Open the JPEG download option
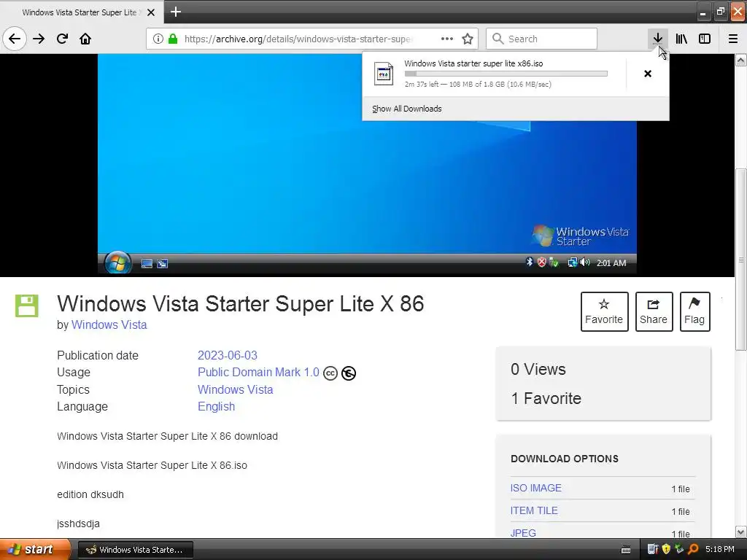This screenshot has width=747, height=560. tap(523, 533)
